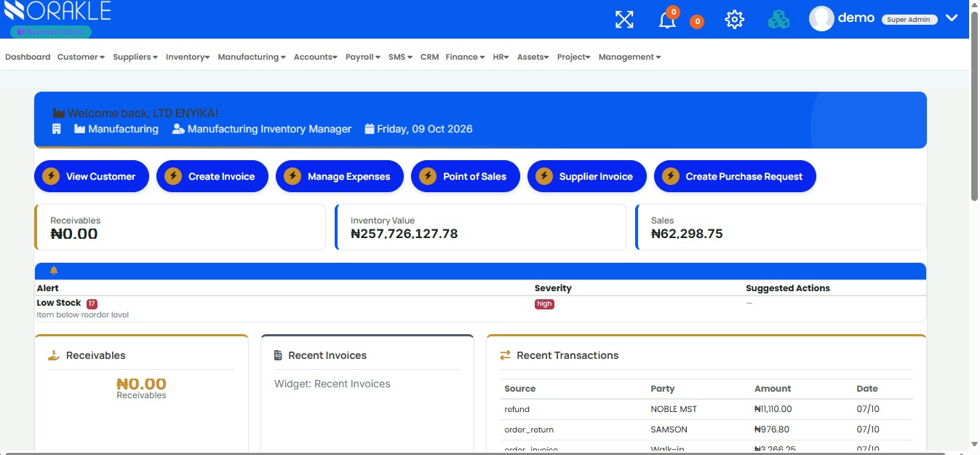Screen dimensions: 980x455
Task: Open Manage Expenses
Action: click(x=340, y=176)
